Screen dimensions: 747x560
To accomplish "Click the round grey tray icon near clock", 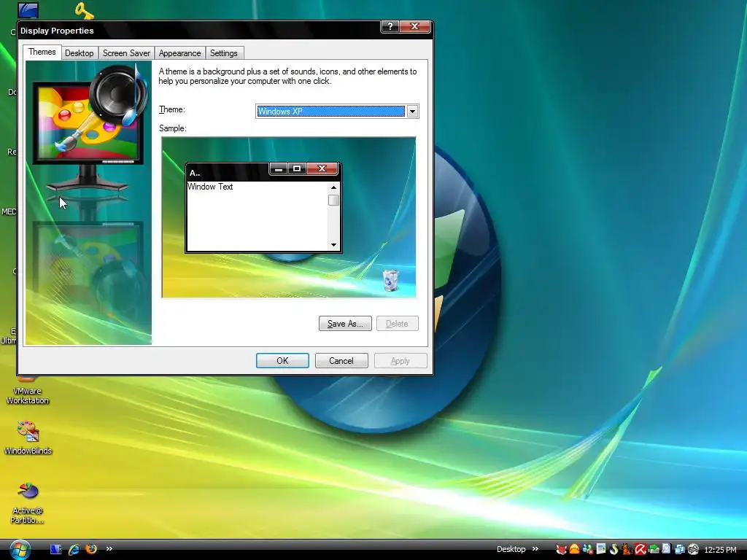I will click(x=693, y=549).
